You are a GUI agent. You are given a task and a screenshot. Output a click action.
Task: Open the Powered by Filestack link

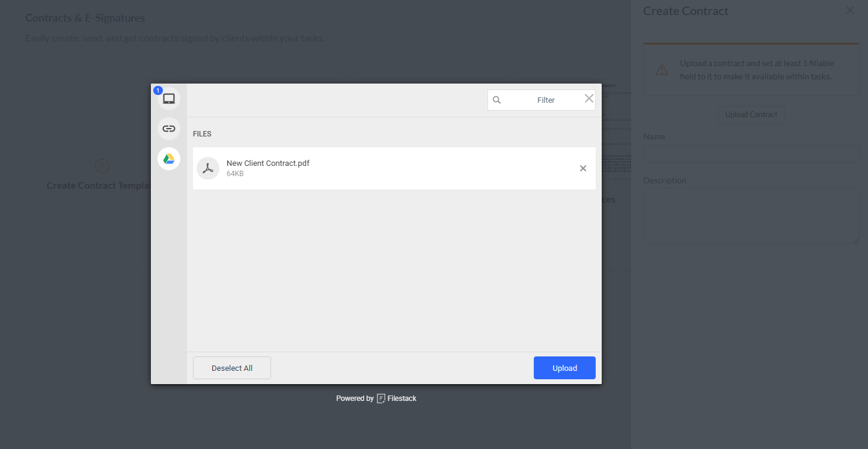376,399
